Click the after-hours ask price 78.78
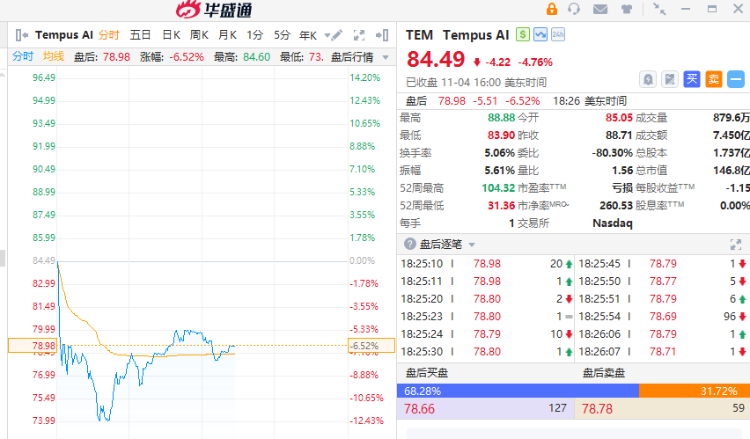Image resolution: width=750 pixels, height=439 pixels. [597, 409]
